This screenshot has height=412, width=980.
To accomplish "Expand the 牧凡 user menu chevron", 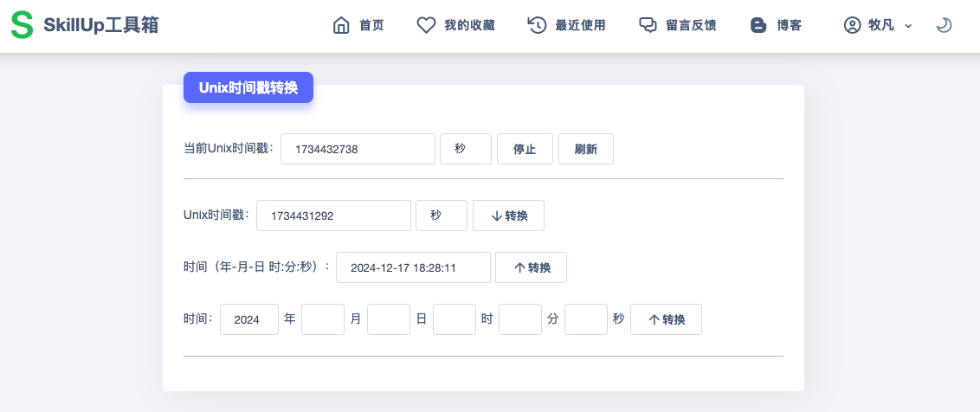I will pos(908,26).
